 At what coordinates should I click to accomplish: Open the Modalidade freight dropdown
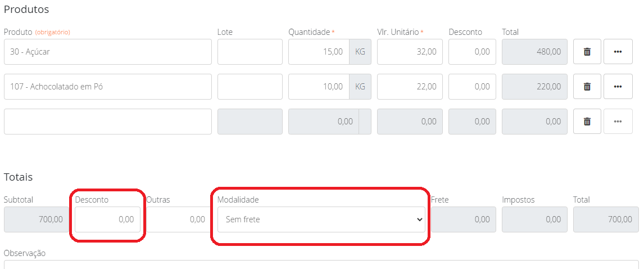pyautogui.click(x=321, y=219)
